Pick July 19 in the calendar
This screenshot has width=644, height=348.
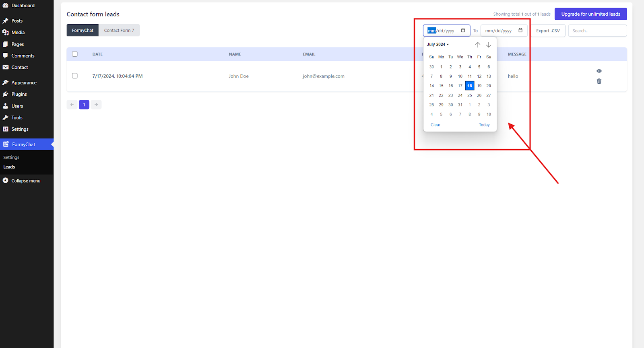point(479,86)
